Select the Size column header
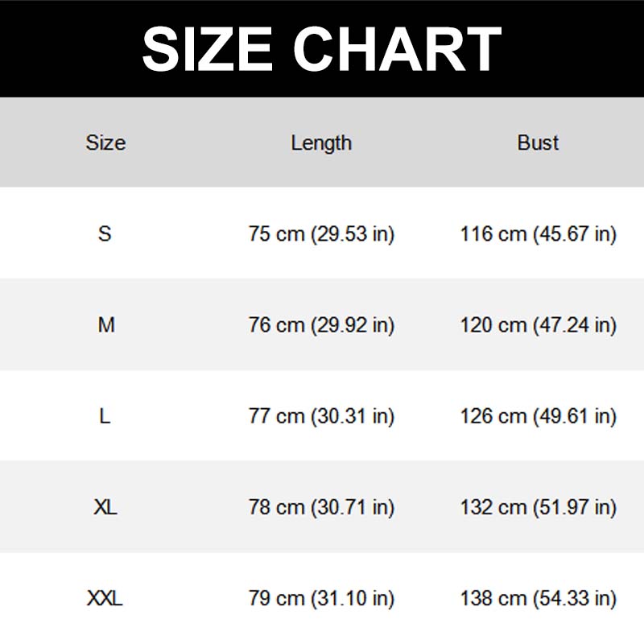The image size is (644, 644). point(105,143)
